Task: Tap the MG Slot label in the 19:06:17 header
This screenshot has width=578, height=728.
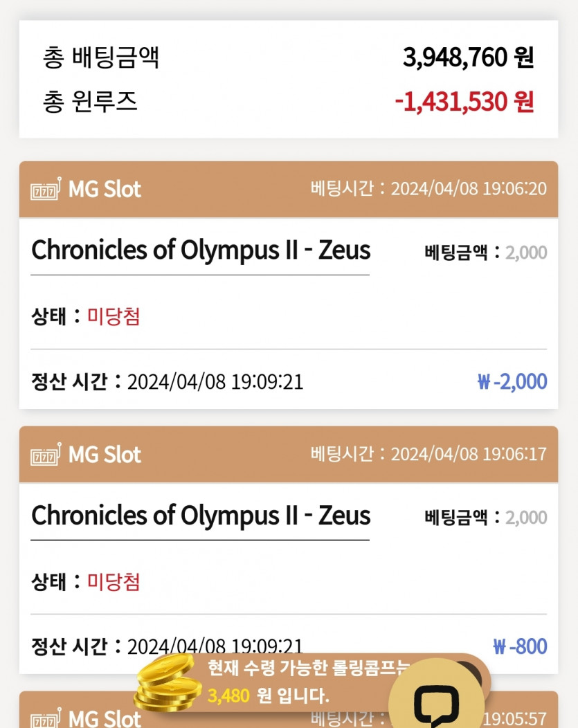Action: (105, 455)
